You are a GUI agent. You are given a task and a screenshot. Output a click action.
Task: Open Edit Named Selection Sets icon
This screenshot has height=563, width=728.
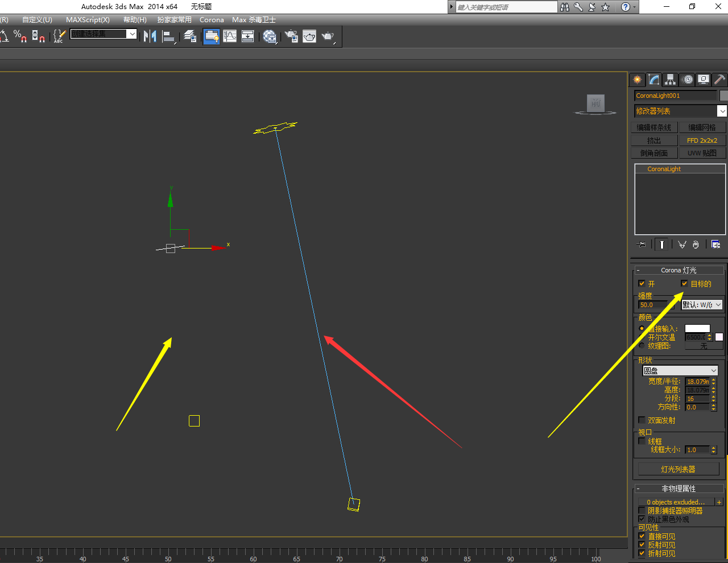pyautogui.click(x=59, y=36)
